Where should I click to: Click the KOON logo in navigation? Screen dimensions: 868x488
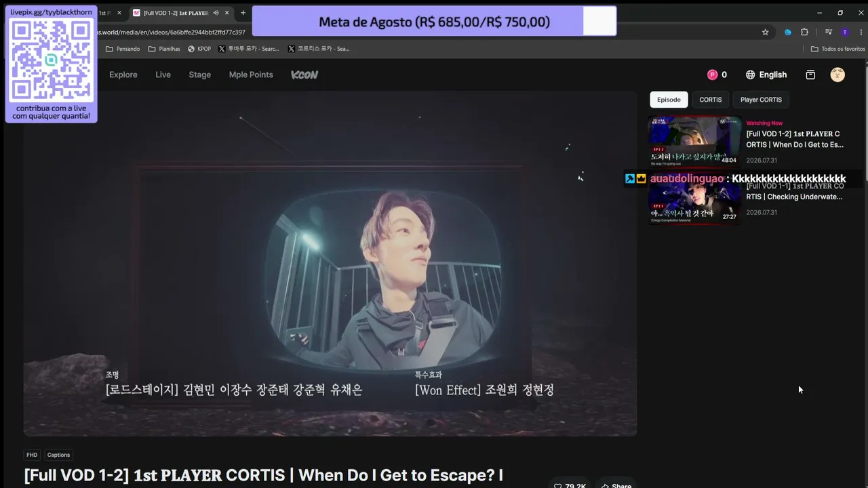tap(304, 75)
